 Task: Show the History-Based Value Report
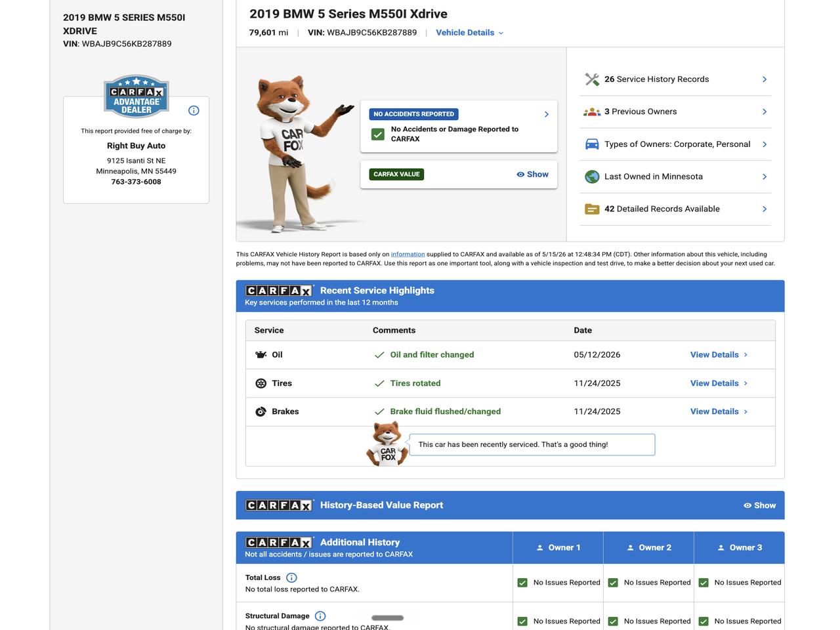click(759, 505)
